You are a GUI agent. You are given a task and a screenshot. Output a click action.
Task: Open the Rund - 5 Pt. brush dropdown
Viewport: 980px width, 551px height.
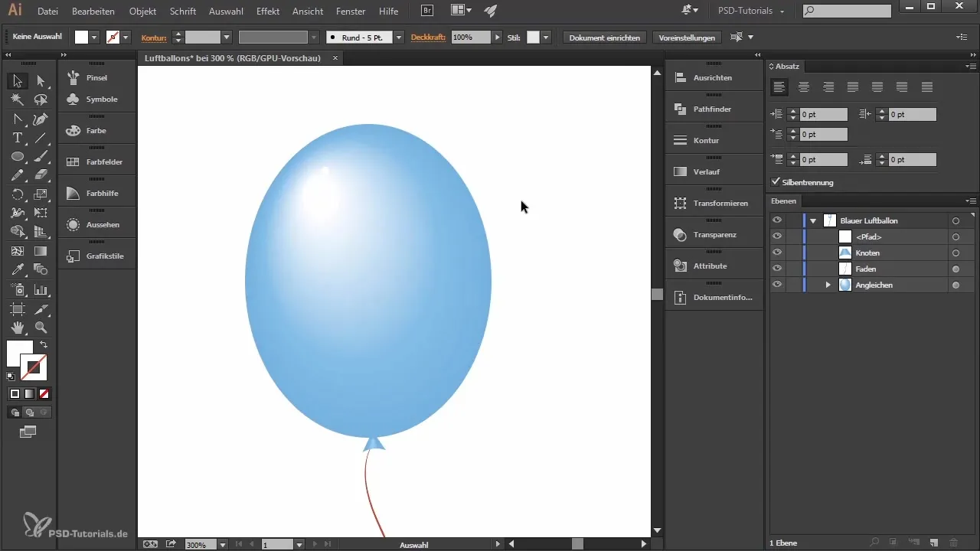click(399, 37)
